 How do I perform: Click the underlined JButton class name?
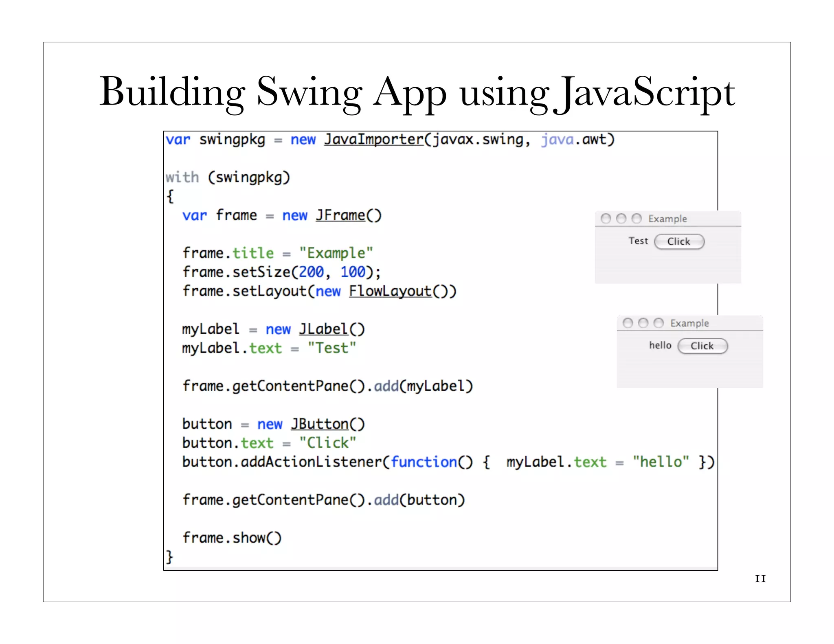coord(320,424)
